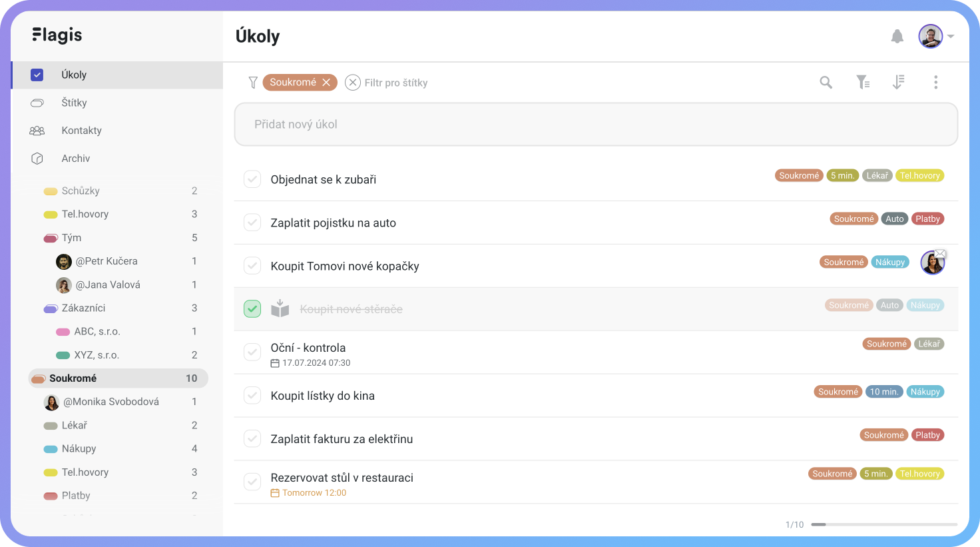The width and height of the screenshot is (980, 547).
Task: Click the Přidat nový úkol input field
Action: 596,124
